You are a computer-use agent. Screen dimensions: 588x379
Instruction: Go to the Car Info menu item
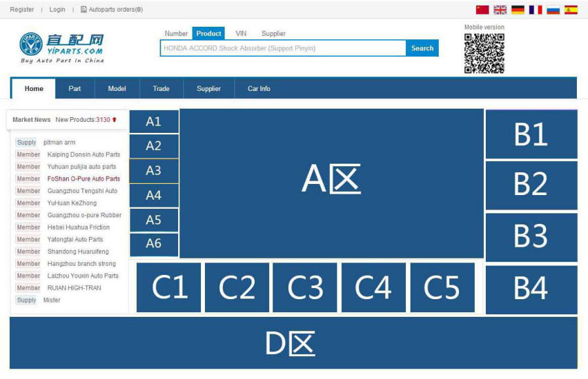tap(259, 88)
